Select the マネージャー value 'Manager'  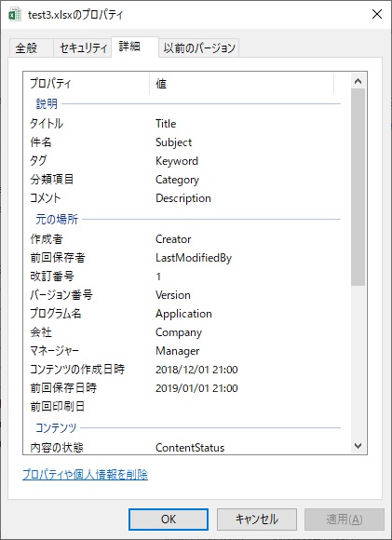[178, 351]
